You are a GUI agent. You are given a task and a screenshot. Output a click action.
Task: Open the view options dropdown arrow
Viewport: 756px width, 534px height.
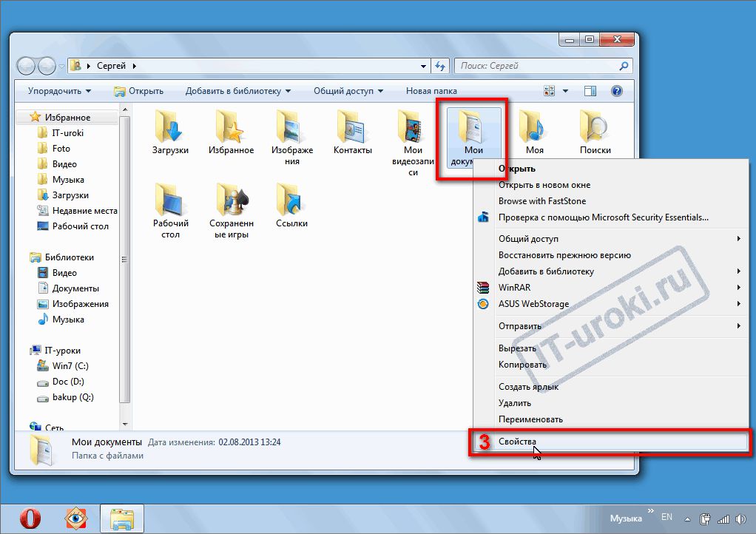565,91
